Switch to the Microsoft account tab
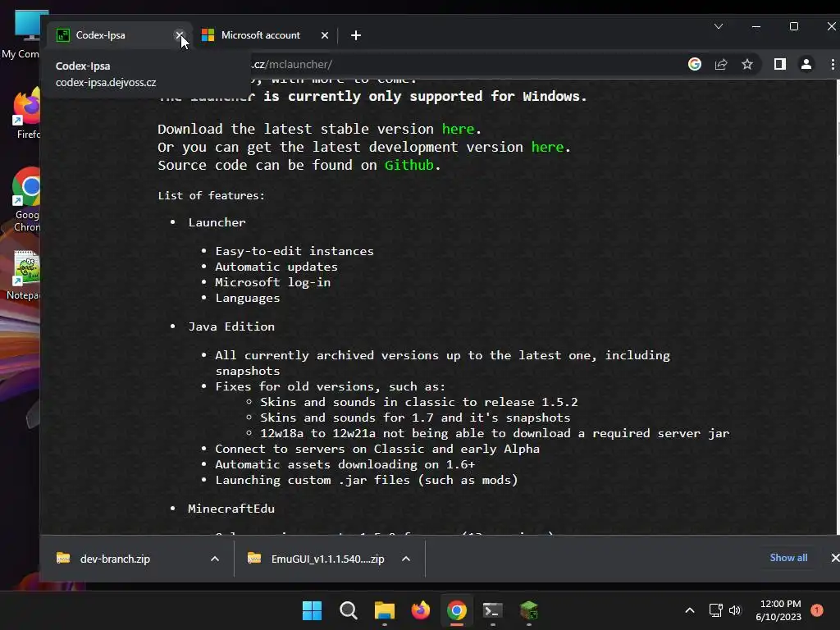 [261, 35]
